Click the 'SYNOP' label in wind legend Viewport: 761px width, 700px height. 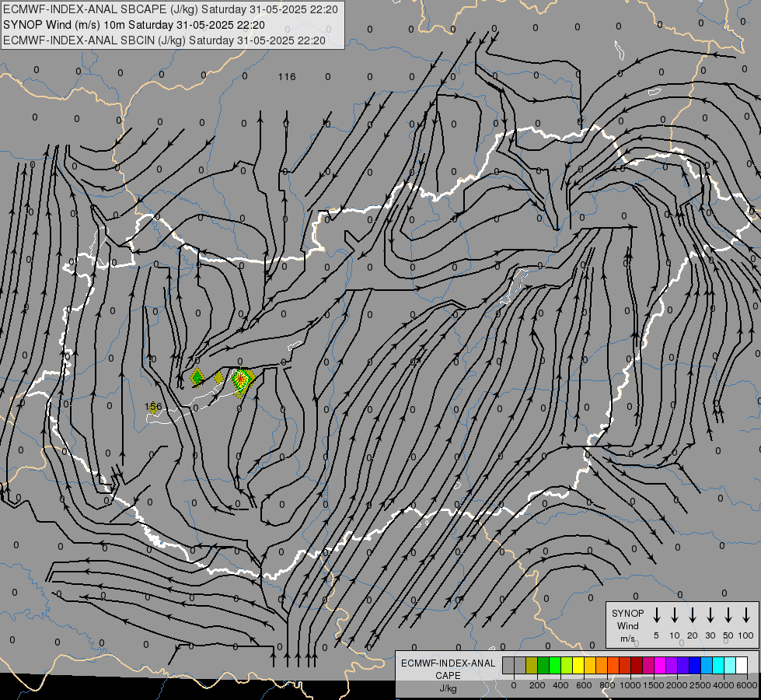(x=627, y=614)
